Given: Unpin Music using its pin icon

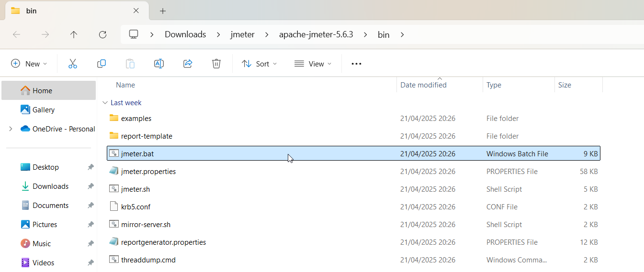Looking at the screenshot, I should 90,244.
